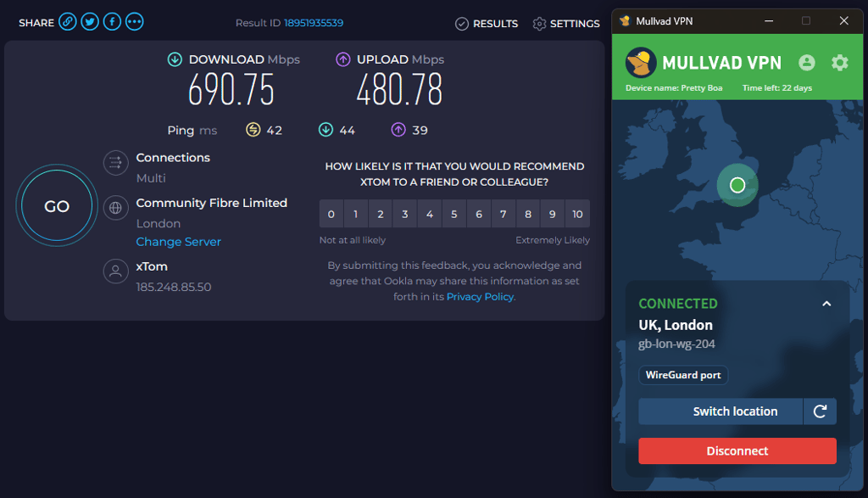Viewport: 868px width, 498px height.
Task: Click the London location marker on map
Action: 737,185
